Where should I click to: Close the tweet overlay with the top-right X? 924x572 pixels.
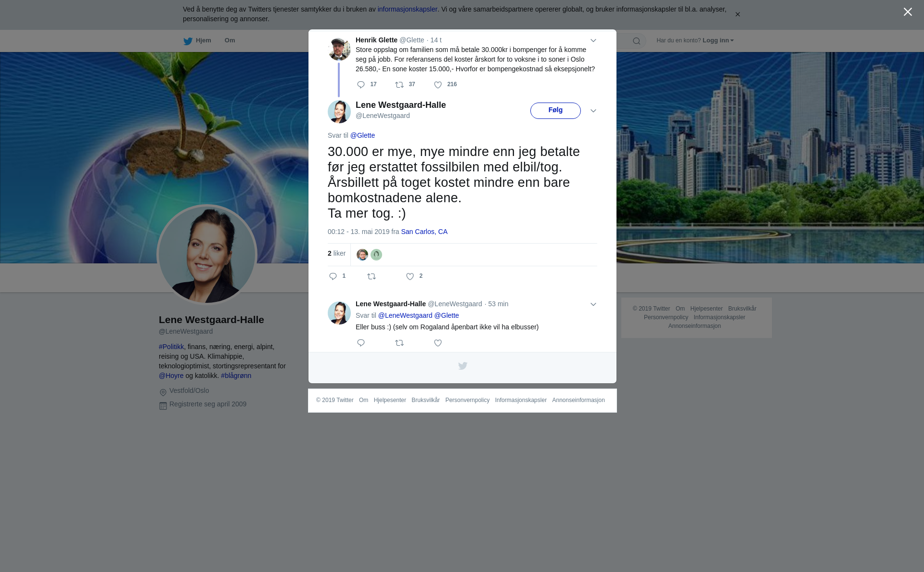(908, 12)
